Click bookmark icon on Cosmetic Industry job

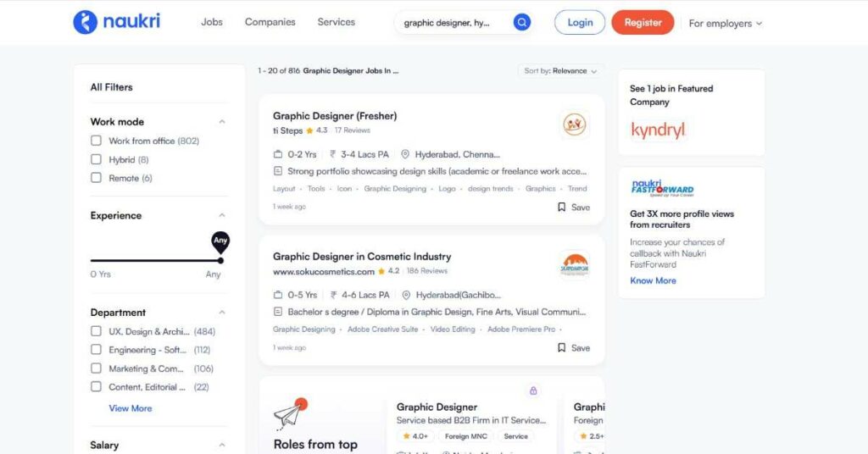pos(561,347)
